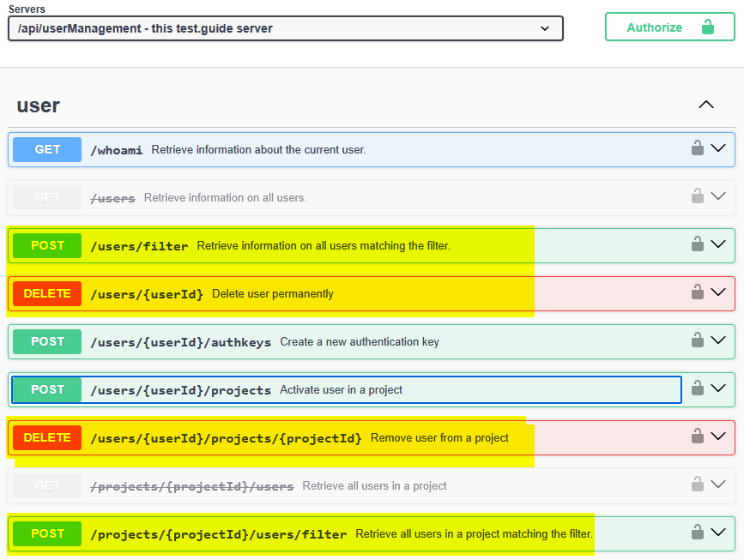Click the /users/filter path text
Viewport: 744px width, 560px height.
139,246
